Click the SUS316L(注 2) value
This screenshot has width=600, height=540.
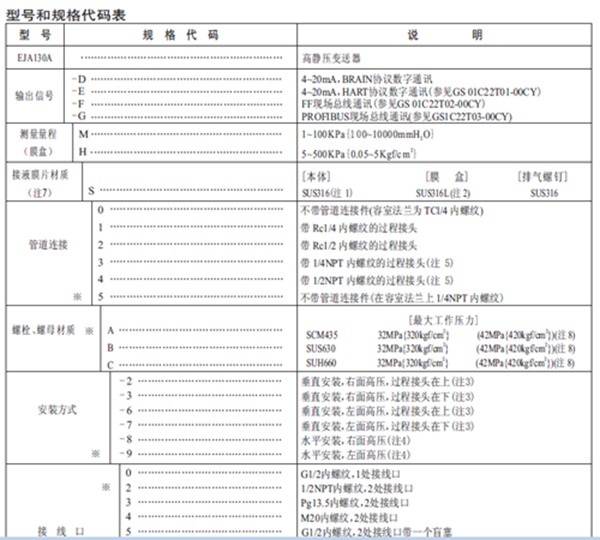443,193
